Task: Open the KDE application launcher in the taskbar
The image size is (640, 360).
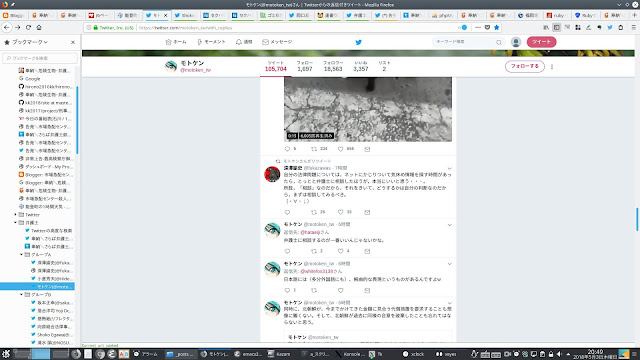Action: coord(6,354)
